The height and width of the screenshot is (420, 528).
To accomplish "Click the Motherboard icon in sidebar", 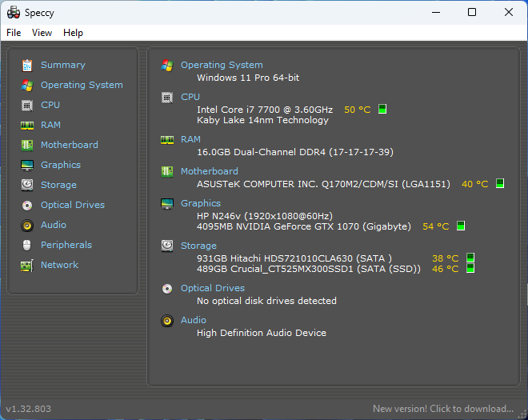I will (27, 145).
